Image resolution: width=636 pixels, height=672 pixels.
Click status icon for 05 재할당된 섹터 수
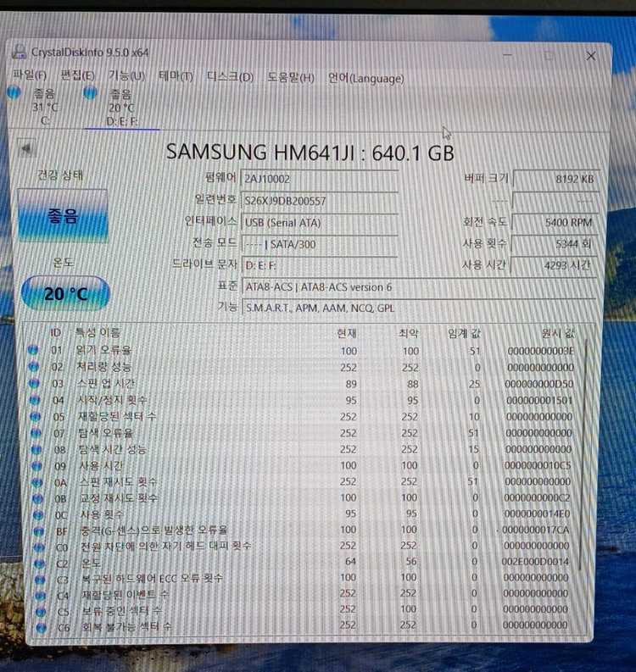36,417
